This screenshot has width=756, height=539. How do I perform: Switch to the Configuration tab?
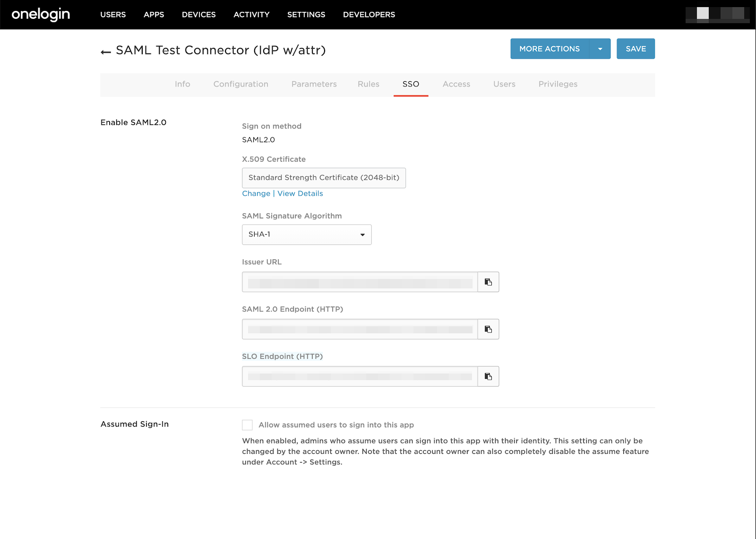241,84
